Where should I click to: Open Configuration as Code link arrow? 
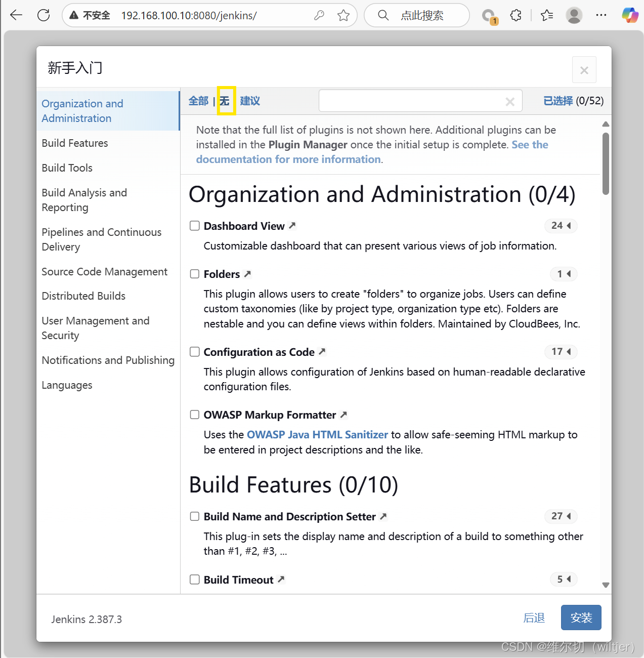(x=322, y=351)
